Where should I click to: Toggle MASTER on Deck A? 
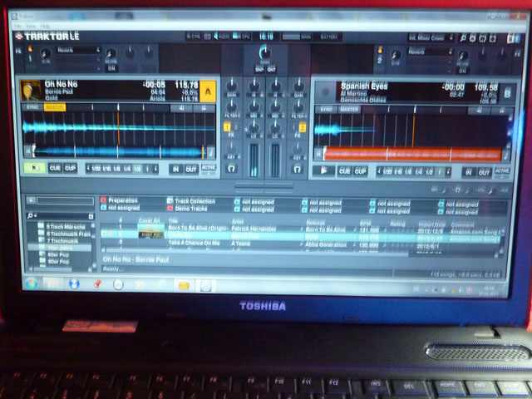coord(55,107)
